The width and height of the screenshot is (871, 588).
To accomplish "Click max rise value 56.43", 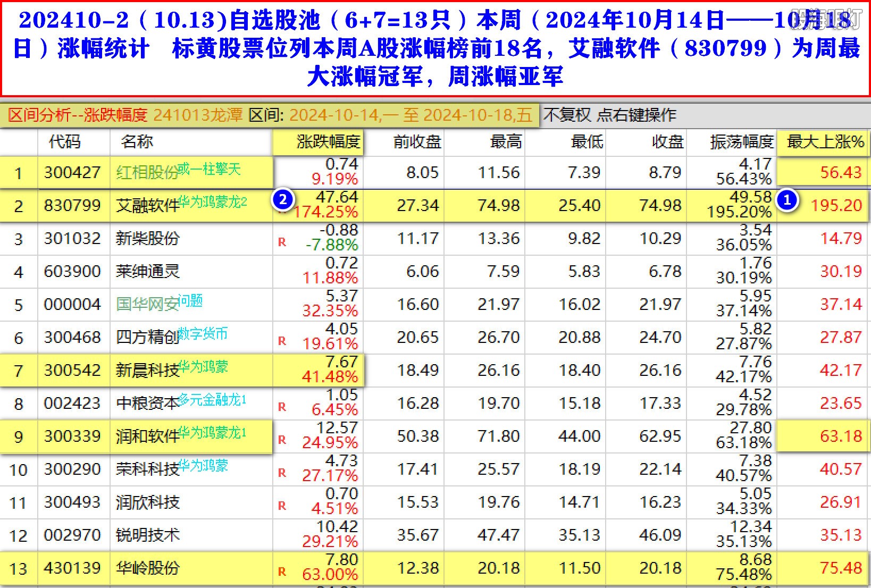I will click(841, 173).
